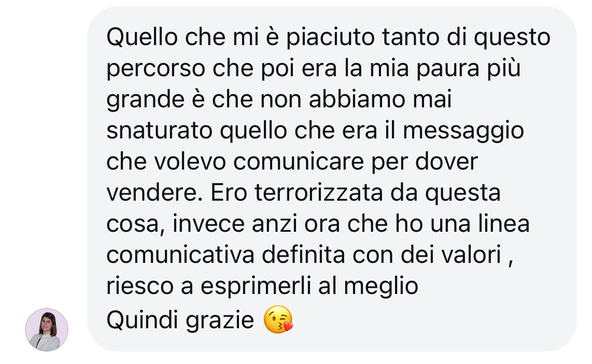Click the word "percorso" in the message

coord(156,69)
